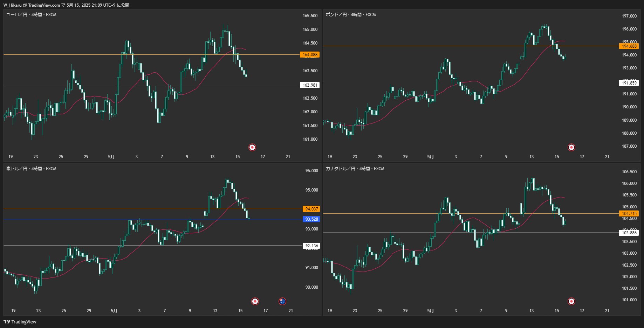Click the 95.000 tick on the Aussie price axis
Image resolution: width=644 pixels, height=328 pixels.
(311, 190)
